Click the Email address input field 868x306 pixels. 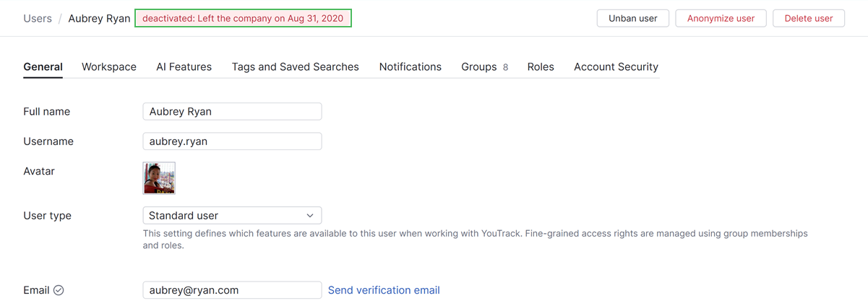click(232, 290)
